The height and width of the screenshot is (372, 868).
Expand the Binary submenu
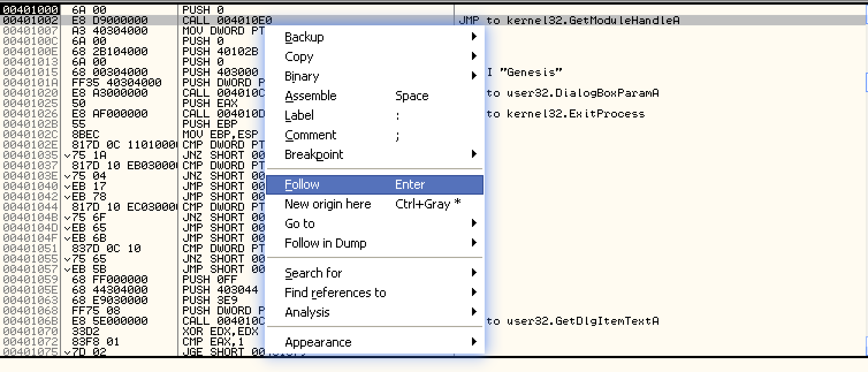302,77
